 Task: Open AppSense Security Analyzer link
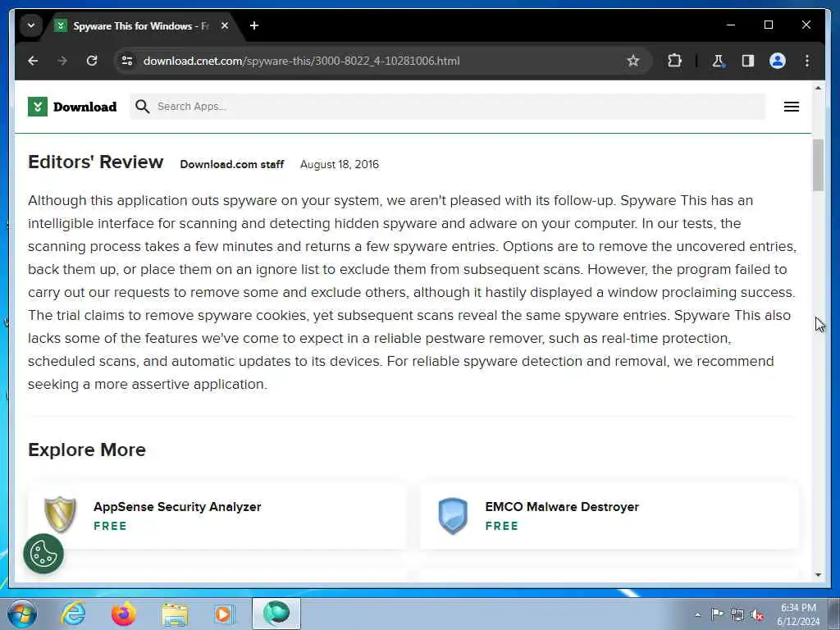point(177,507)
